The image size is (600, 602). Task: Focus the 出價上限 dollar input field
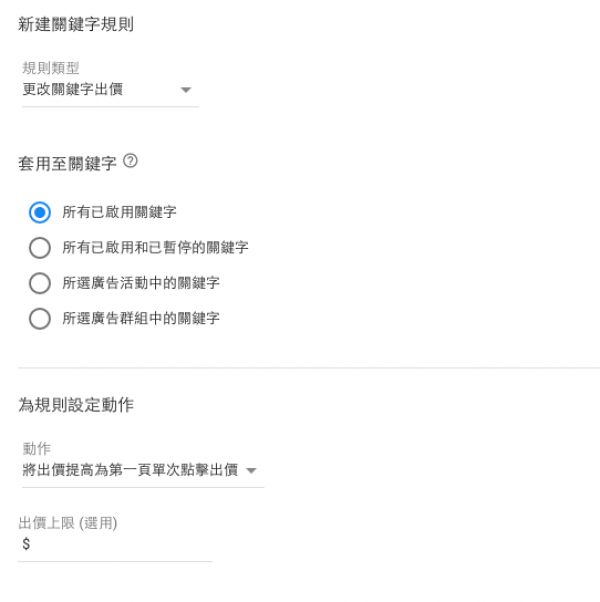pyautogui.click(x=115, y=544)
